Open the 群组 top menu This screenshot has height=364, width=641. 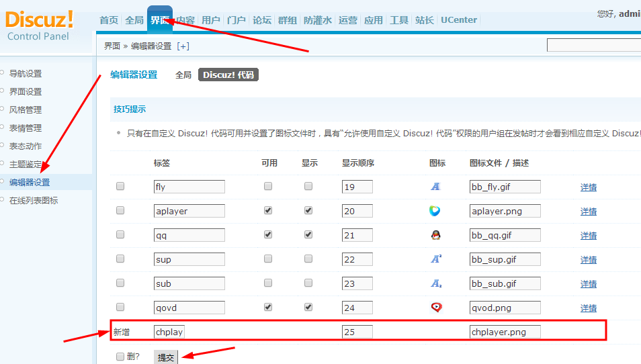coord(288,20)
